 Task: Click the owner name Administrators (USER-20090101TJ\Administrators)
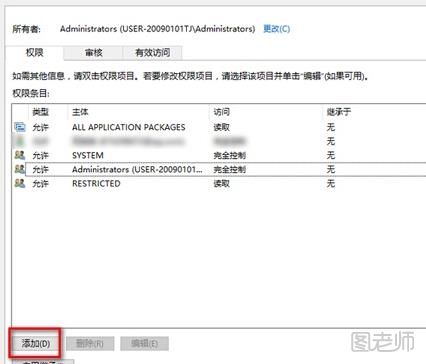click(157, 29)
